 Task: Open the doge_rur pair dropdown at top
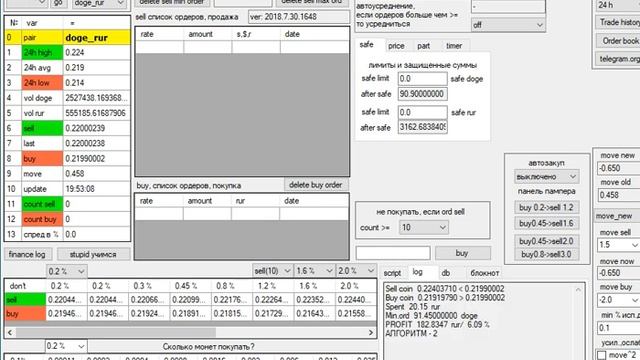(x=99, y=3)
